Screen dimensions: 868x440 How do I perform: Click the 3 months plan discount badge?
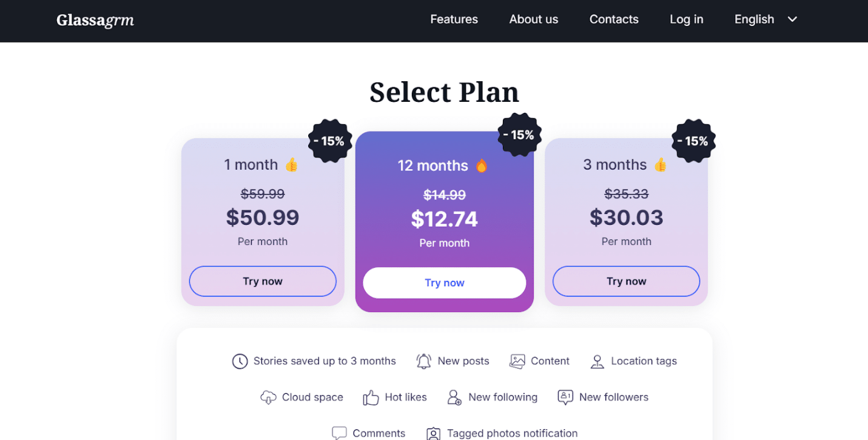pyautogui.click(x=694, y=141)
